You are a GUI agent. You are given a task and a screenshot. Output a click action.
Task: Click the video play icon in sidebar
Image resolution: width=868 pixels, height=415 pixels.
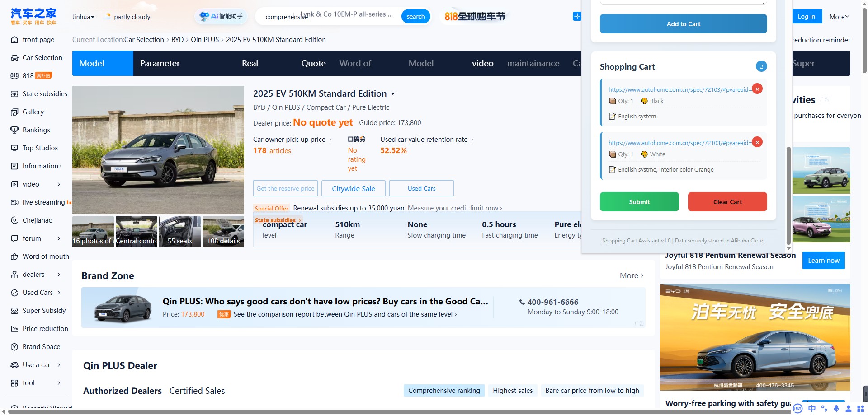14,184
